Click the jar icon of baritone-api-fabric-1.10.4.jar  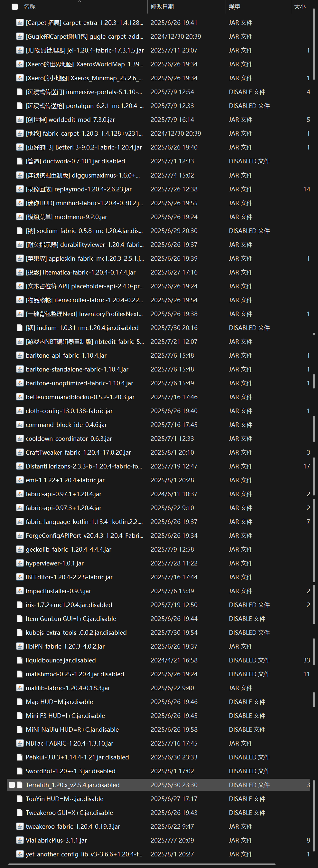[x=20, y=355]
